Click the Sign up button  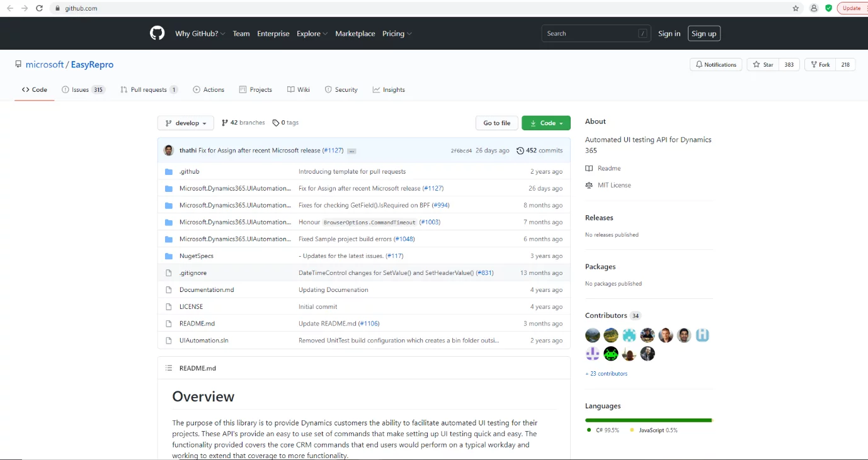704,34
